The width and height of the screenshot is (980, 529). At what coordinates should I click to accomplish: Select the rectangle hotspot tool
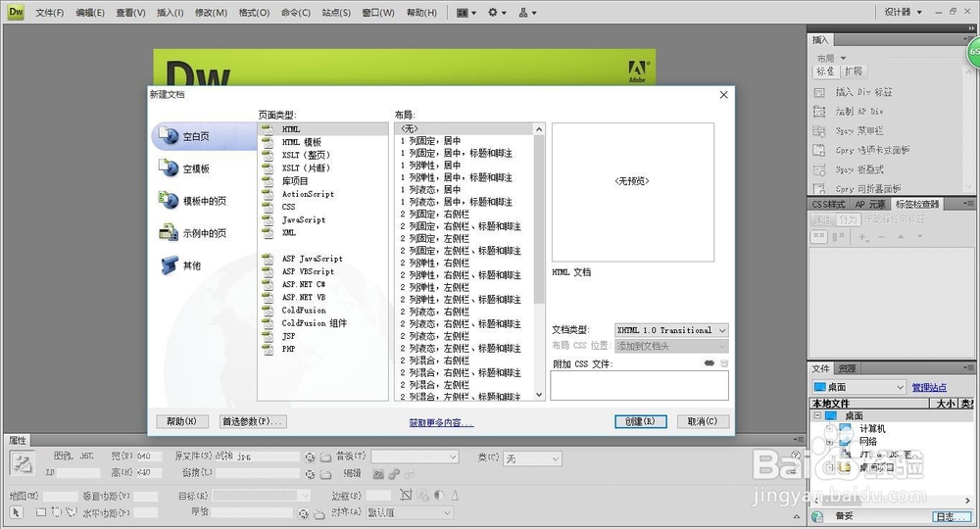click(40, 512)
